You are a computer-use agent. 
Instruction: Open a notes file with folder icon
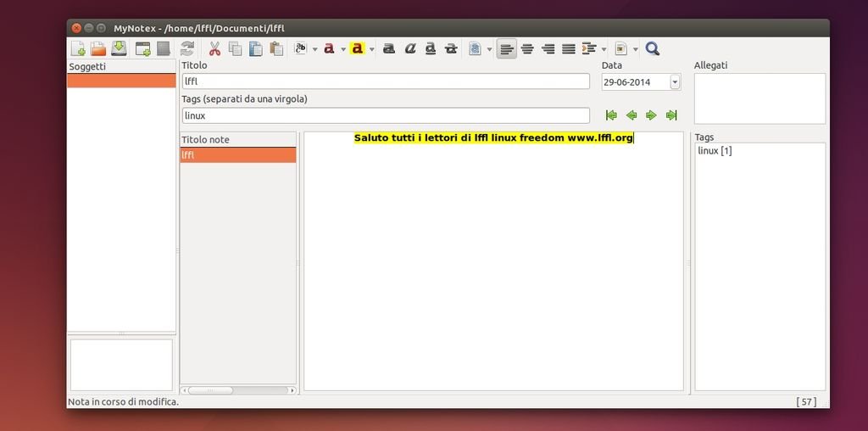point(98,49)
